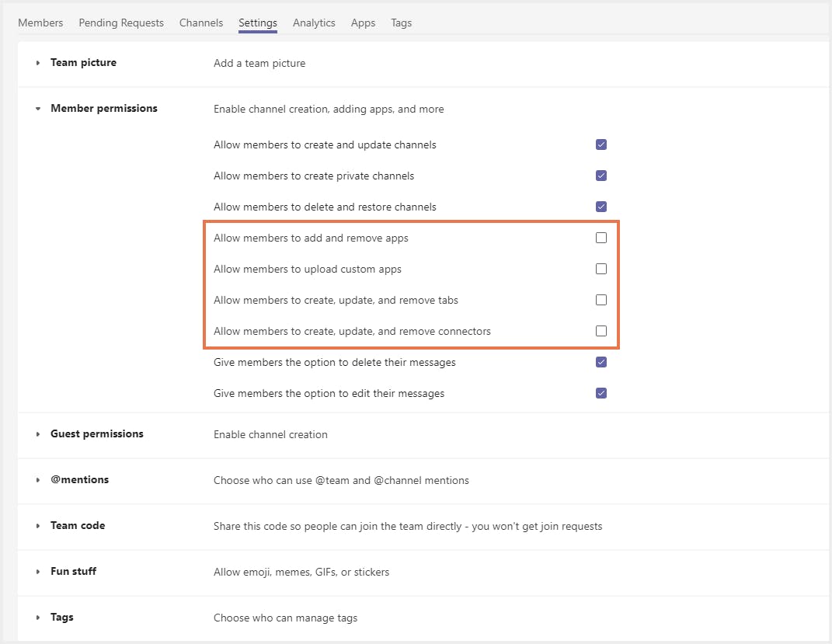
Task: Expand the Tags settings section arrow
Action: tap(38, 618)
